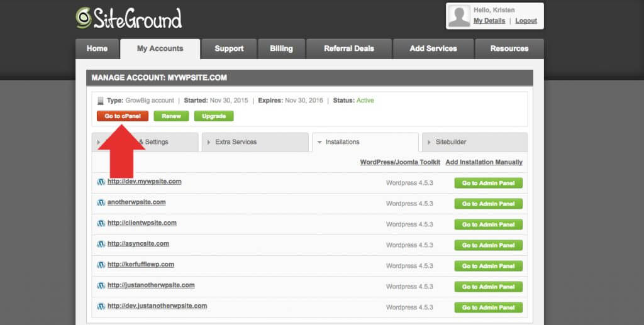This screenshot has height=325, width=644.
Task: Click Wordpress 4.5.3 text in kerfufflewp.com row
Action: coord(409,266)
